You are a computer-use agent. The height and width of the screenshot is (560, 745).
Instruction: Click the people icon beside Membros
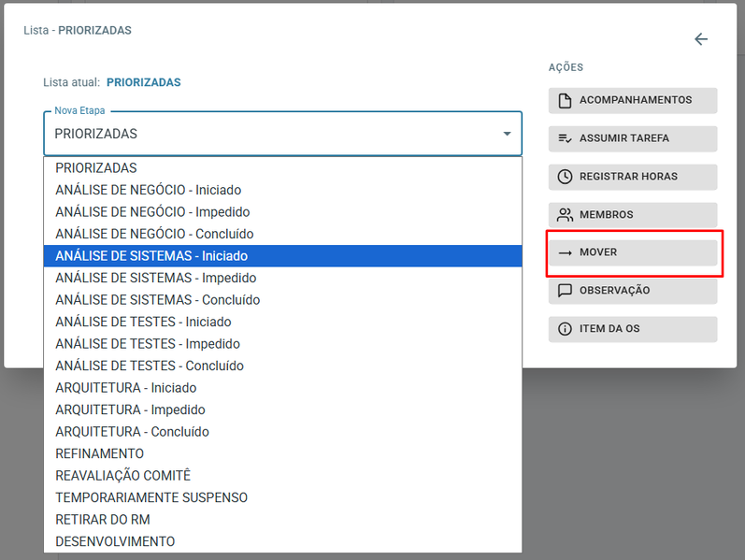click(x=565, y=215)
